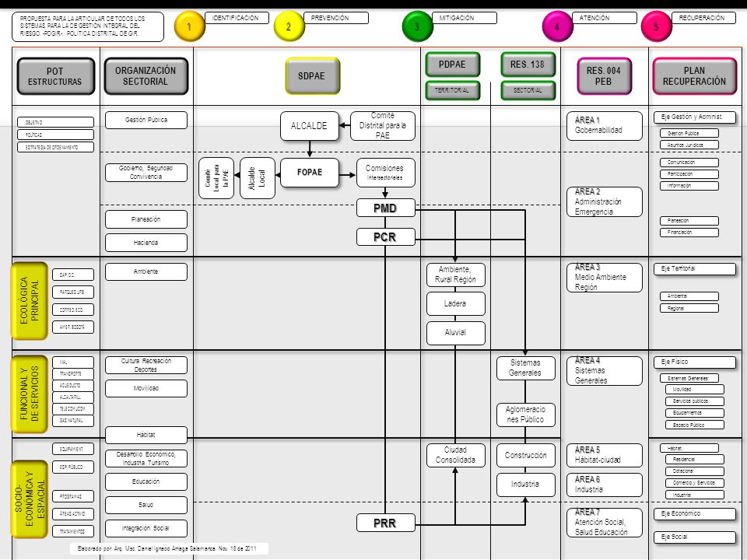The image size is (747, 560).
Task: Select the Educación box
Action: (146, 481)
